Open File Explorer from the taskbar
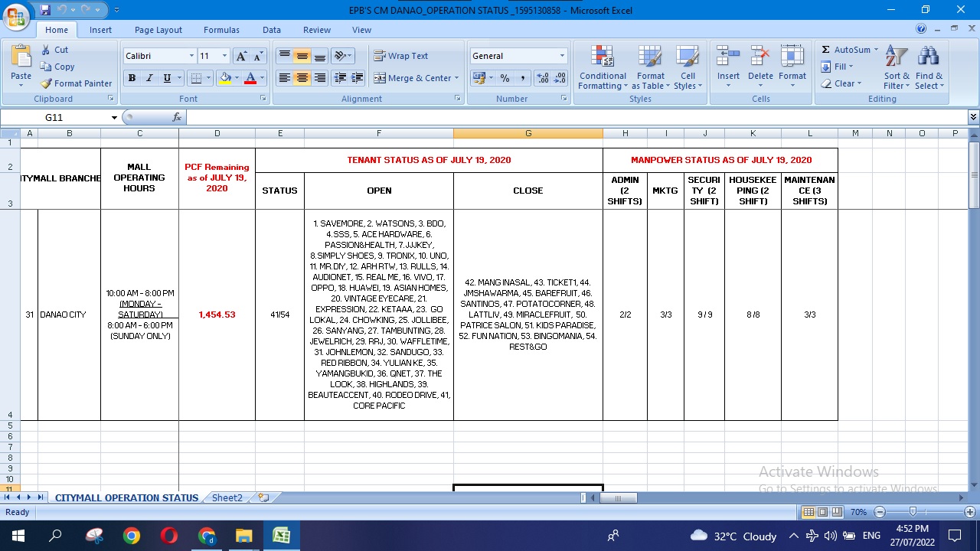Screen dimensions: 980x551 (243, 536)
